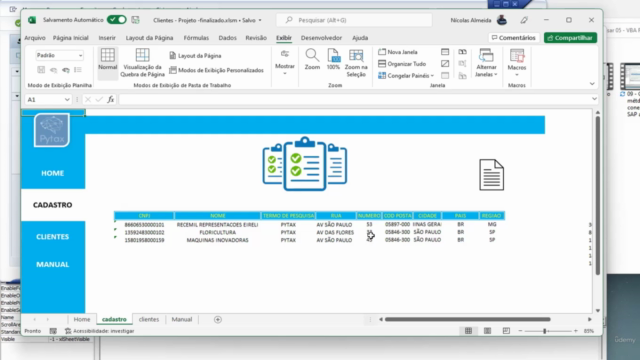The height and width of the screenshot is (360, 640).
Task: Click the sheet view options list icon
Action: [78, 70]
